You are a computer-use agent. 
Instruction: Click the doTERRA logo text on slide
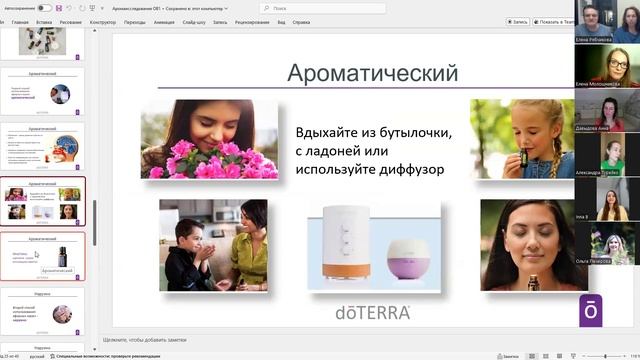[373, 313]
